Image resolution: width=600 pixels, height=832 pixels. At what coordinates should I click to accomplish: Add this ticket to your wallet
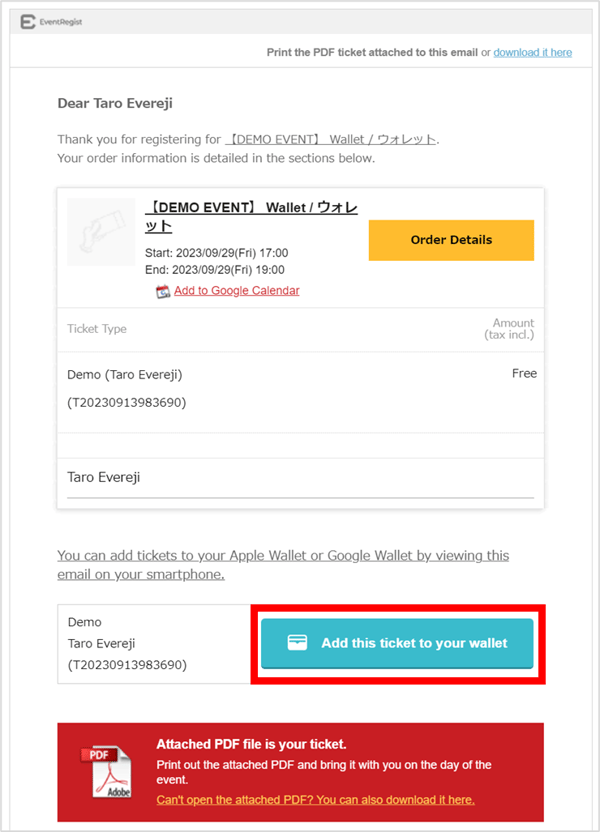tap(397, 643)
